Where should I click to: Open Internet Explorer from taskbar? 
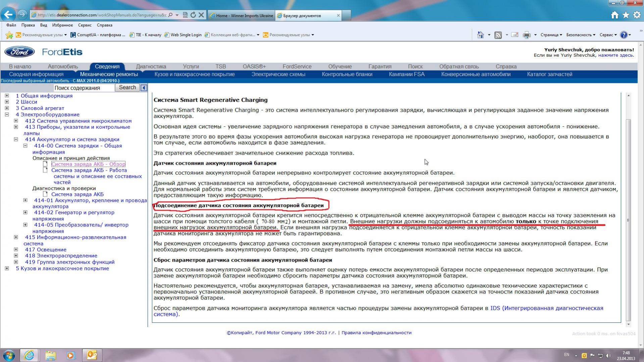tap(29, 355)
